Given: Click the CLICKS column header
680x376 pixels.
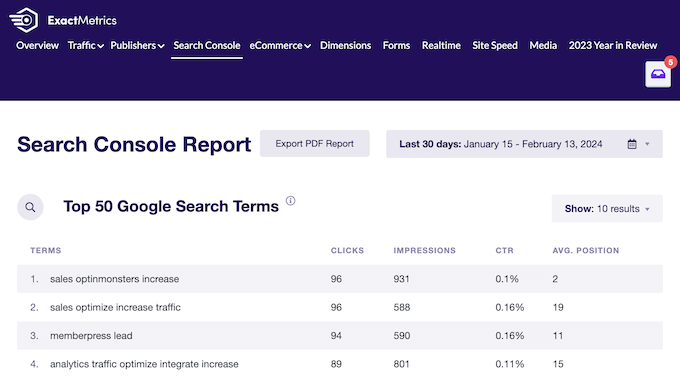Looking at the screenshot, I should (347, 251).
